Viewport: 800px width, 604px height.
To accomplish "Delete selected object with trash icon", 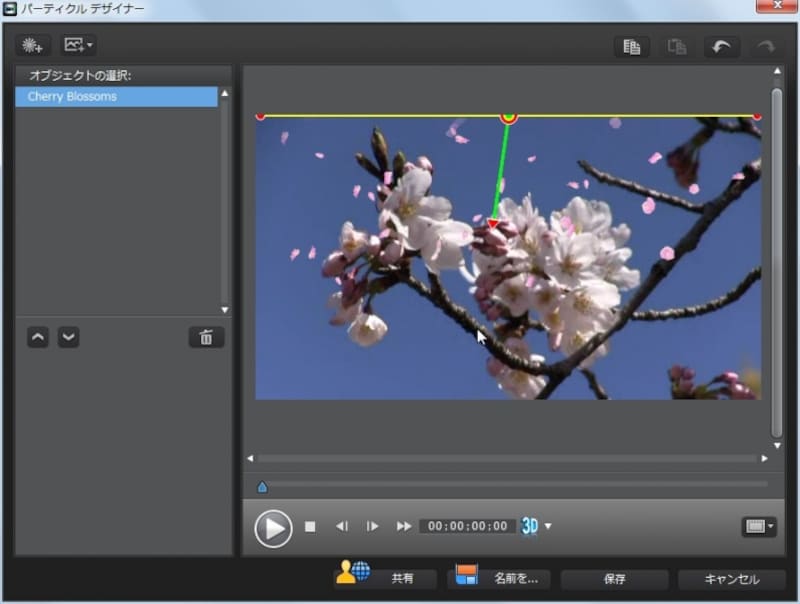I will click(x=206, y=337).
